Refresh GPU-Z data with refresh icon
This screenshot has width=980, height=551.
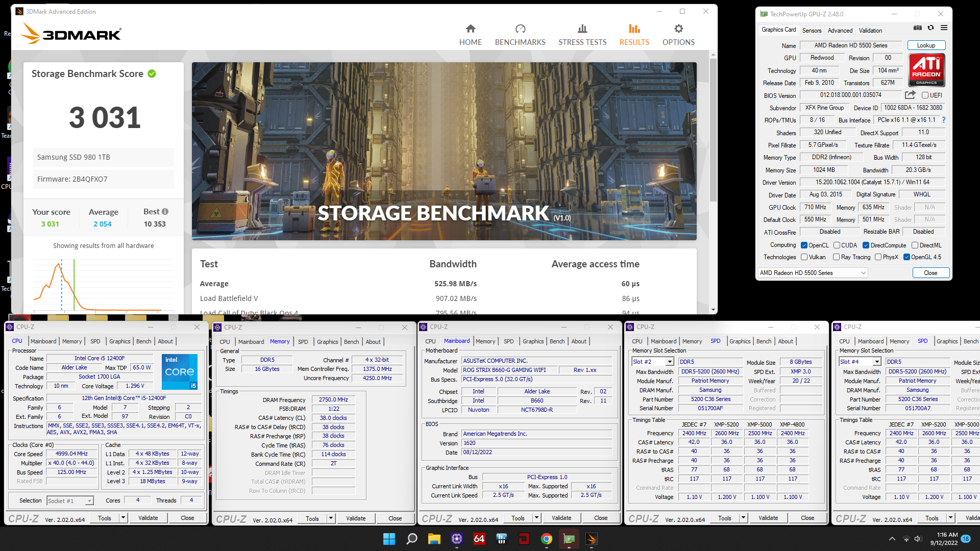(930, 28)
